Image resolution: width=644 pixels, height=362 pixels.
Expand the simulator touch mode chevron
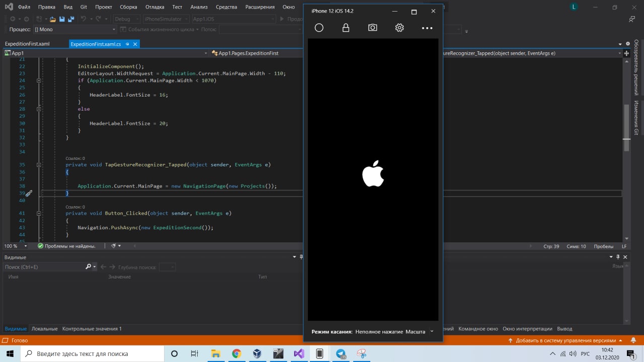(432, 331)
